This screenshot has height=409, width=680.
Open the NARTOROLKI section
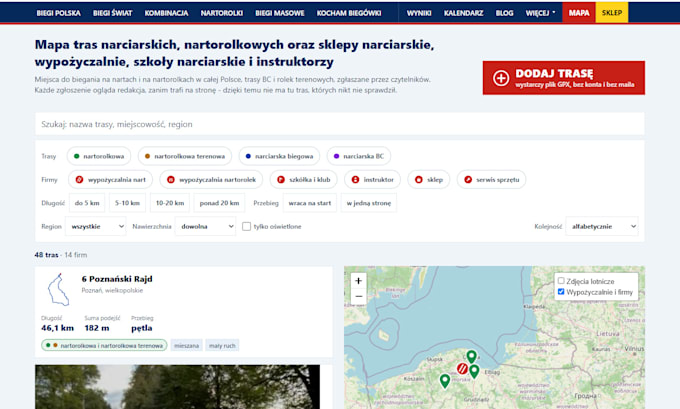point(222,13)
